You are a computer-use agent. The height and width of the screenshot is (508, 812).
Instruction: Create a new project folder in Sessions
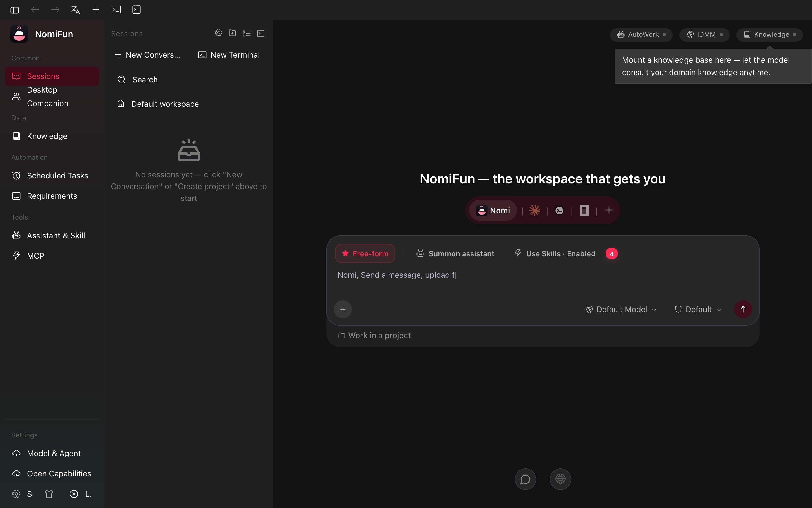[233, 33]
